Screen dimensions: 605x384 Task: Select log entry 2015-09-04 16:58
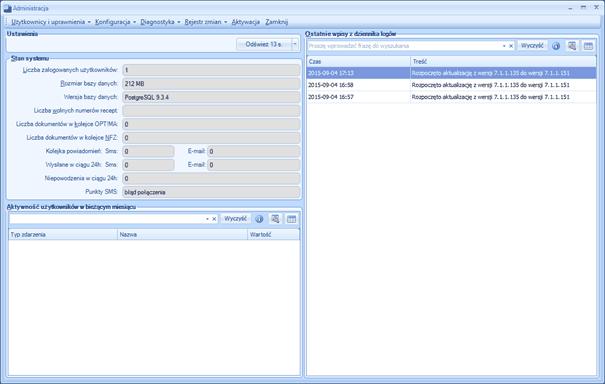451,85
